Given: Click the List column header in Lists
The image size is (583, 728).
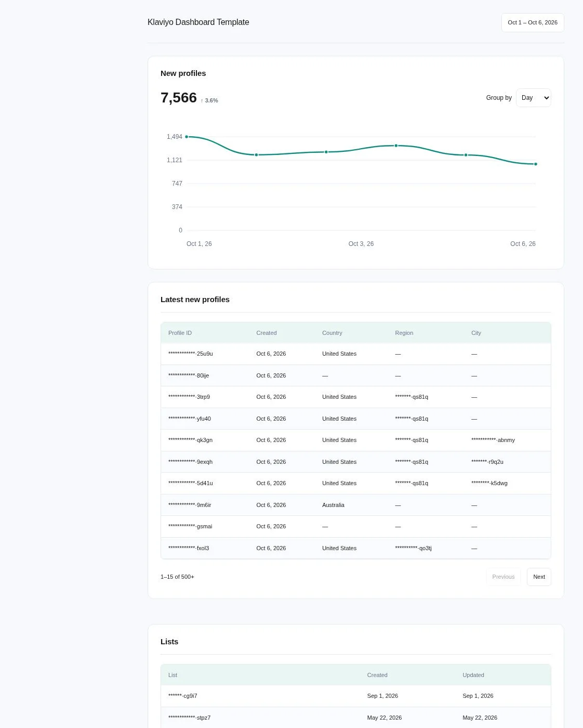Looking at the screenshot, I should click(x=173, y=675).
